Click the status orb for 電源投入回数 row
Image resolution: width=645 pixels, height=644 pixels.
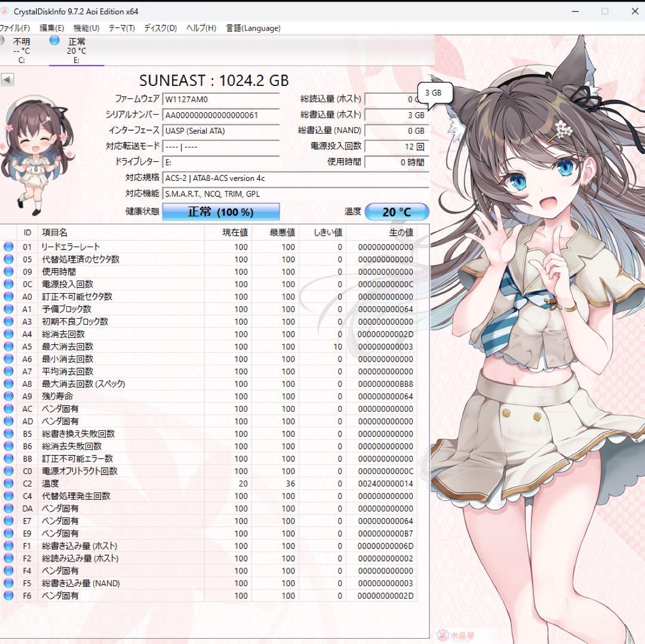pos(8,284)
